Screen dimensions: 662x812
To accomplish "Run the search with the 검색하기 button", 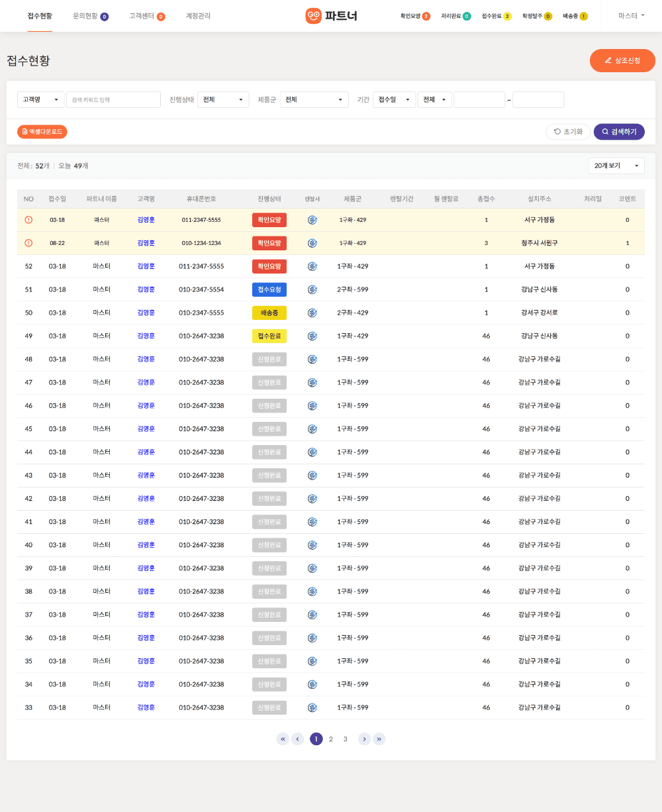I will [619, 132].
